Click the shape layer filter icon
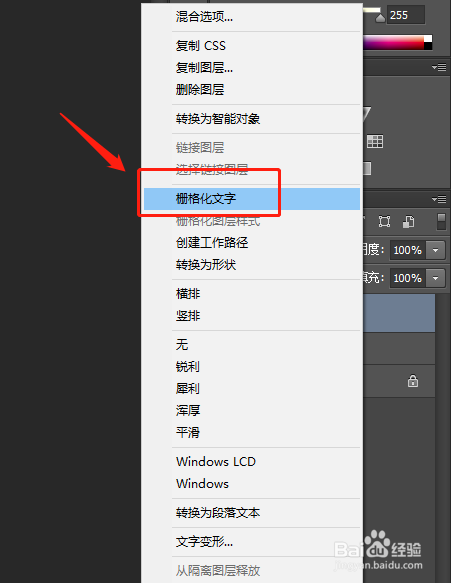451x583 pixels. coord(384,222)
